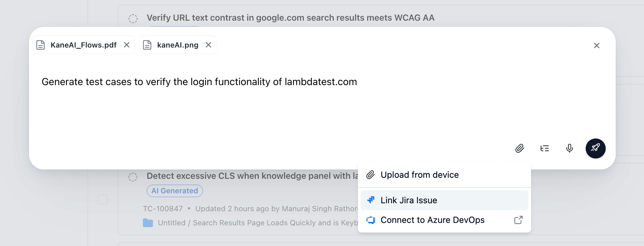Image resolution: width=644 pixels, height=246 pixels.
Task: Click the Jira icon beside Link Jira Issue
Action: pos(371,200)
